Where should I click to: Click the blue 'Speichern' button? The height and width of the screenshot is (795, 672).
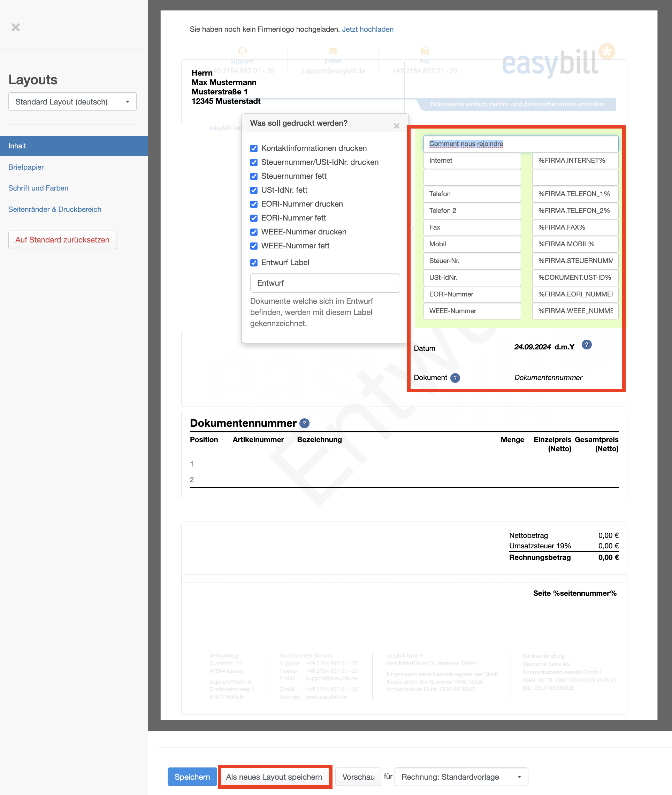tap(192, 777)
